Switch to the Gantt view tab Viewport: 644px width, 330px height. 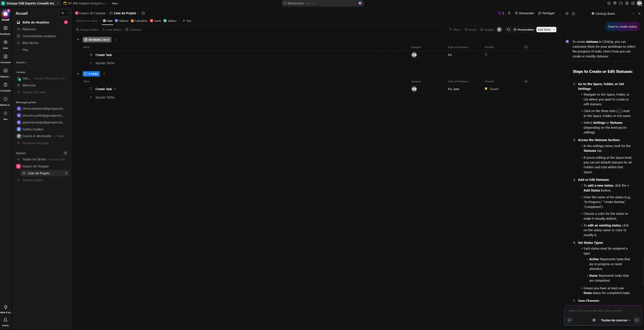[x=155, y=21]
